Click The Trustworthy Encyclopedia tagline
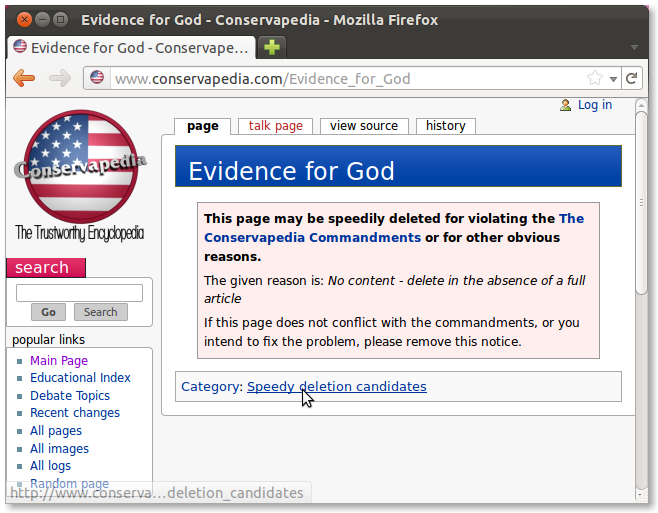 tap(79, 233)
